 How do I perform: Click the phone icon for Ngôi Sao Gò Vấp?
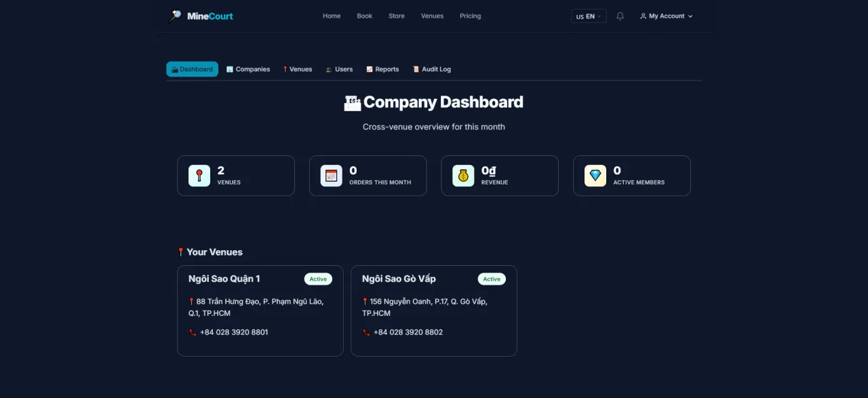click(366, 332)
